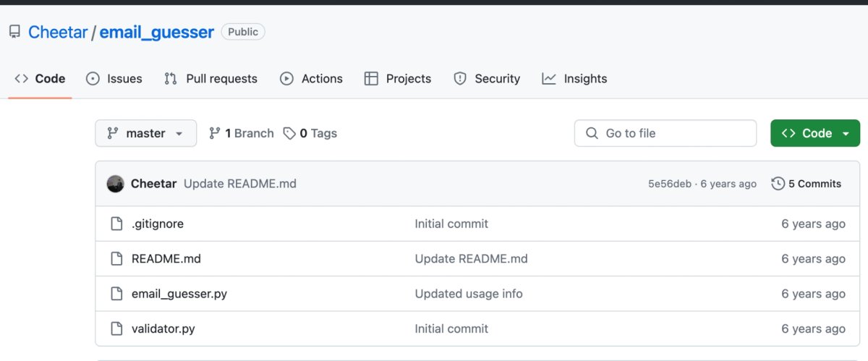Open the email_guesser repository link
The height and width of the screenshot is (361, 868).
point(156,32)
